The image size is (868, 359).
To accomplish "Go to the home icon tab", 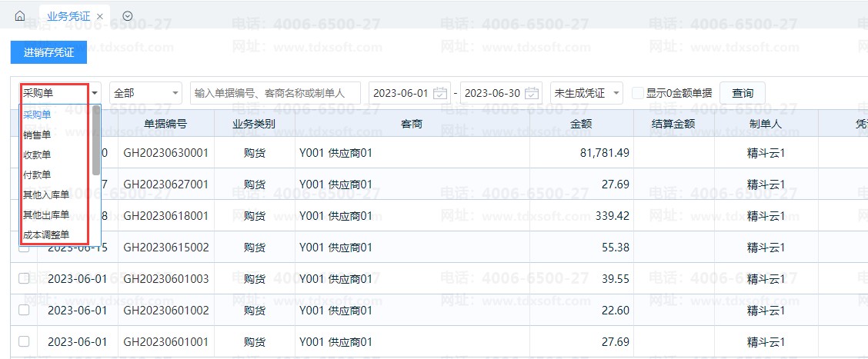I will (20, 16).
